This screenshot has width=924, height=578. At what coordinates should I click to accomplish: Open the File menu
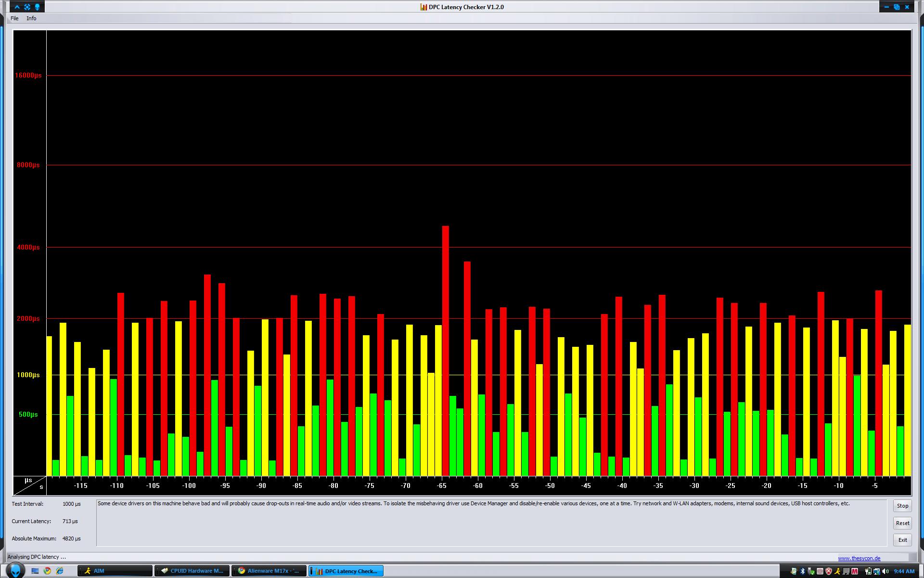(14, 18)
